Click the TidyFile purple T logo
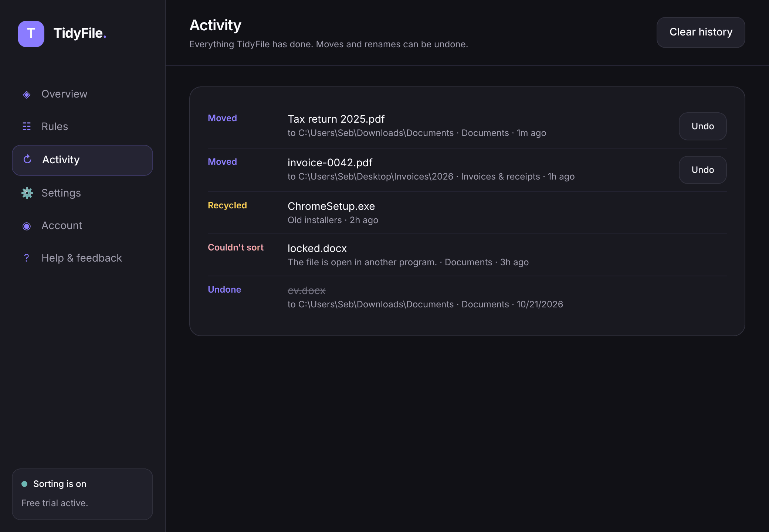769x532 pixels. [31, 34]
